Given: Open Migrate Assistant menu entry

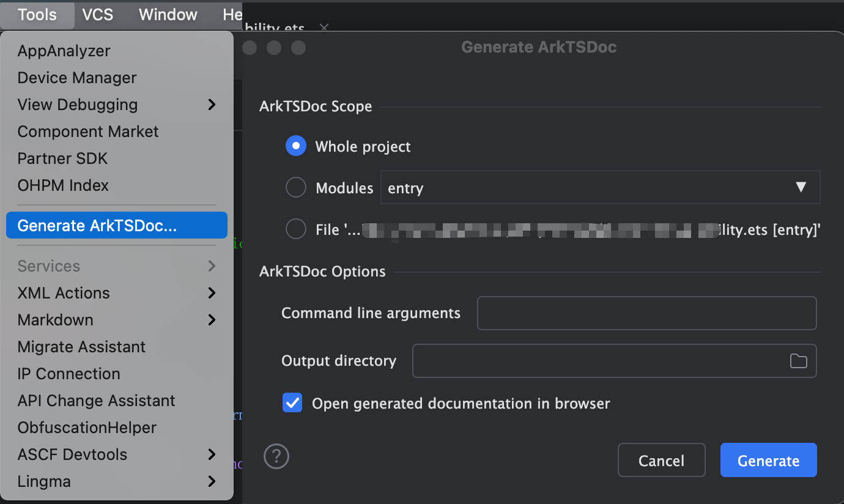Looking at the screenshot, I should (117, 347).
